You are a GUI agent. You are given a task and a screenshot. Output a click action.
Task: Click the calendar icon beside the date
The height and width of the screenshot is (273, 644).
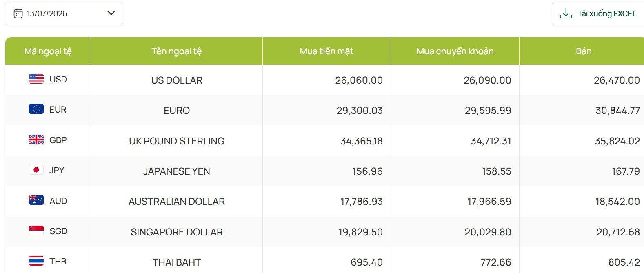pos(18,13)
